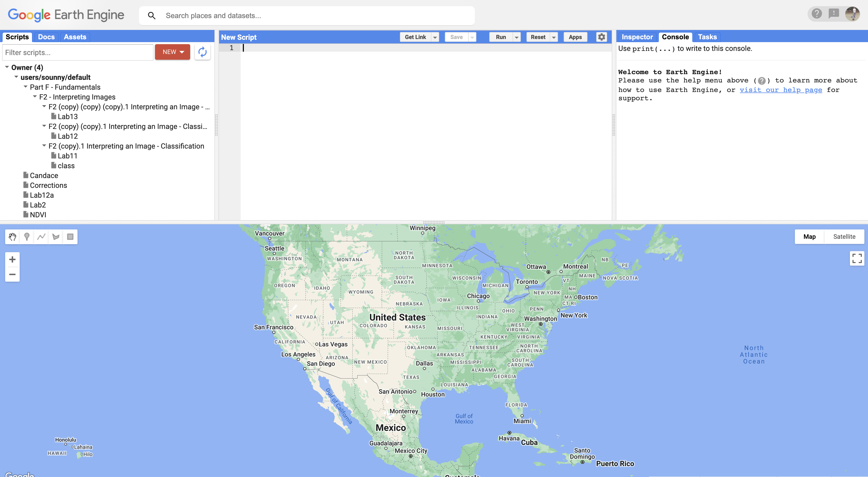Open the Docs tab
Screen dimensions: 868x477
pyautogui.click(x=46, y=37)
